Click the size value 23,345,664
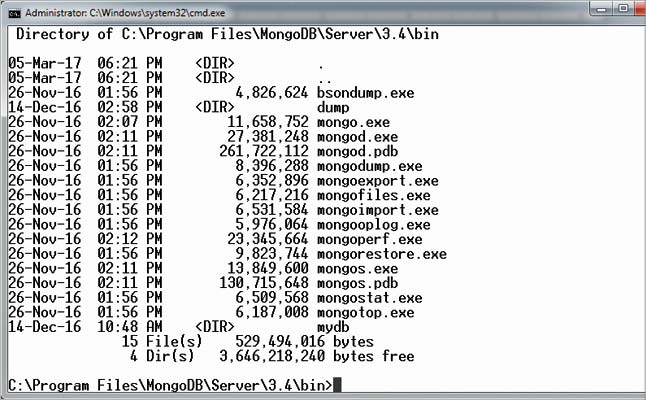The width and height of the screenshot is (646, 400). (x=268, y=239)
